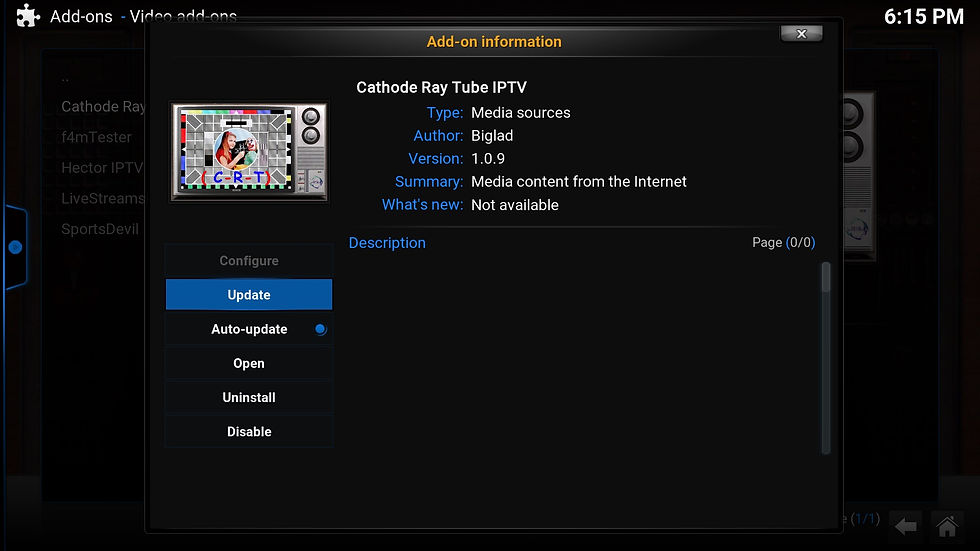Image resolution: width=980 pixels, height=551 pixels.
Task: Select Hector IPTV in the background list
Action: 102,167
